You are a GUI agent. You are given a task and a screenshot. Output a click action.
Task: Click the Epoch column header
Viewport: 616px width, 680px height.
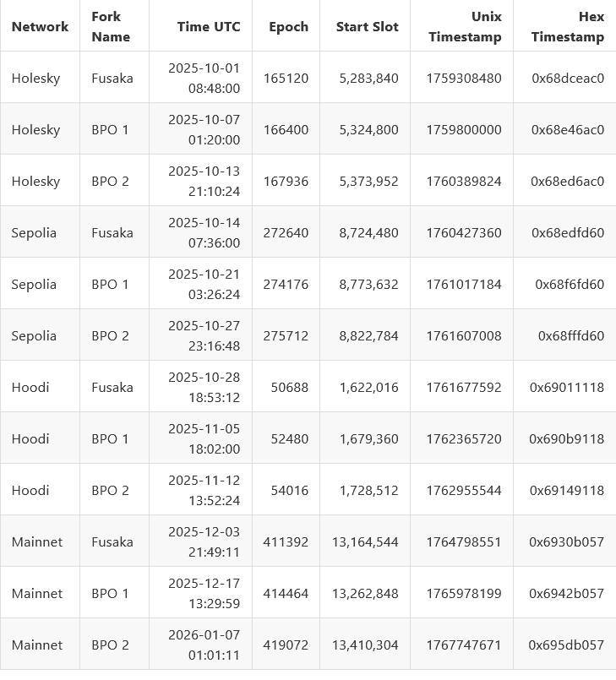[x=288, y=26]
